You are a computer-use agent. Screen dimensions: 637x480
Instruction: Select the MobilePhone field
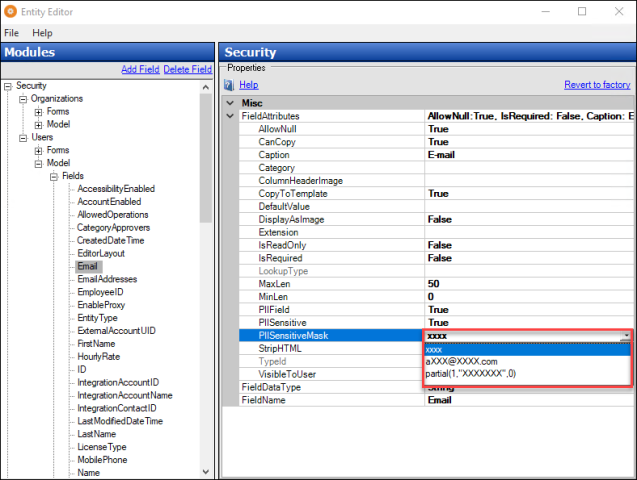click(x=102, y=460)
